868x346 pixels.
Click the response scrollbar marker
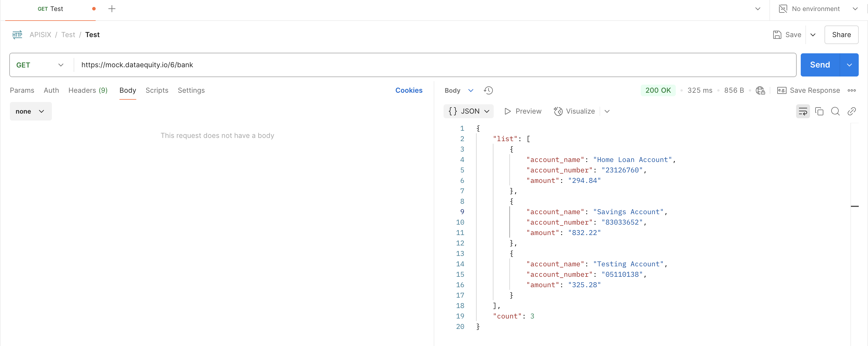coord(855,206)
